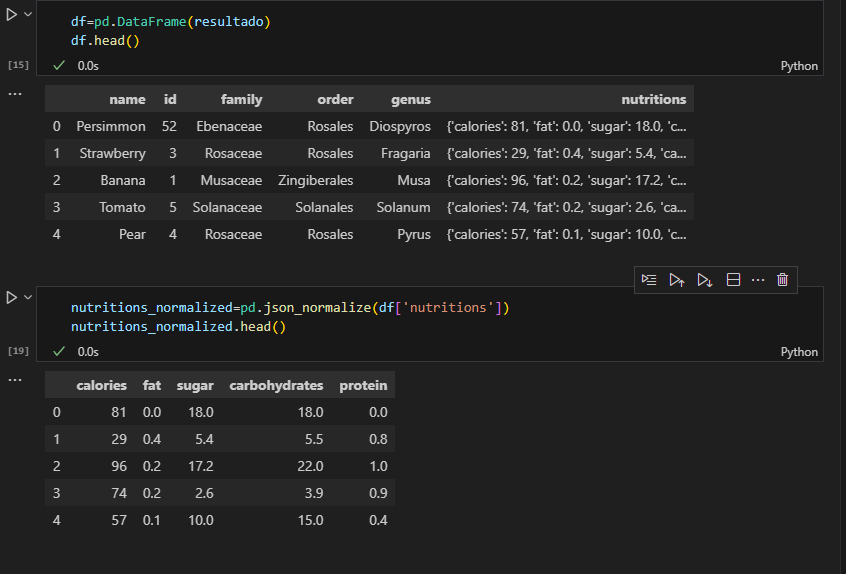Screen dimensions: 846x574
Task: Click Run by Line icon in cell toolbar
Action: [649, 279]
